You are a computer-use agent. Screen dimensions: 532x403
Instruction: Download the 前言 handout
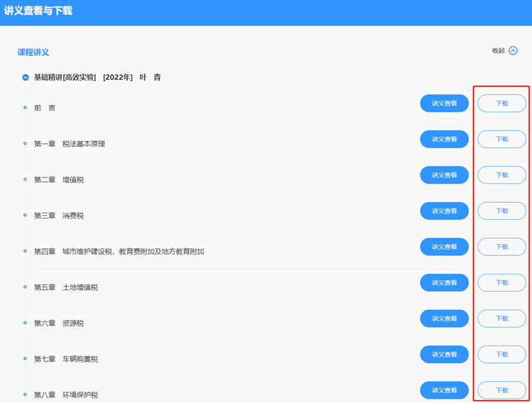(x=502, y=103)
